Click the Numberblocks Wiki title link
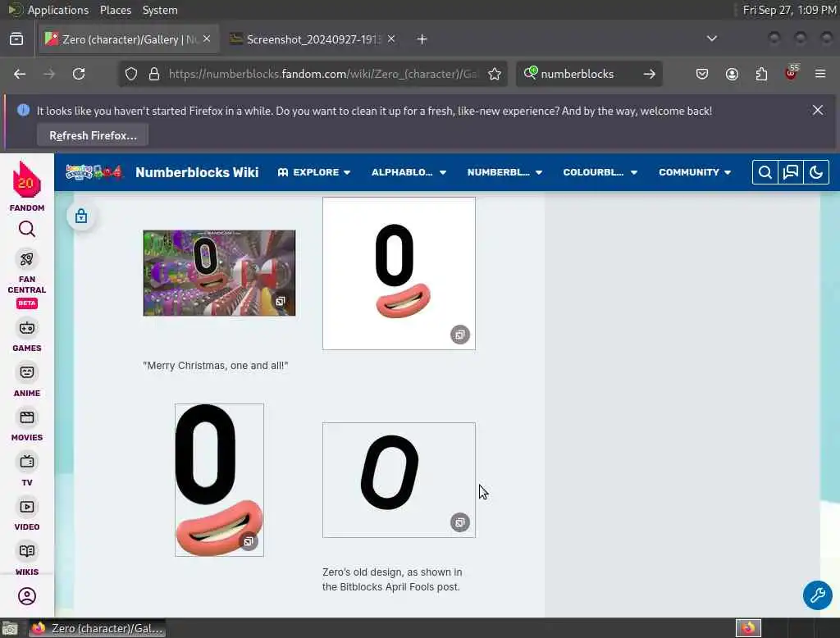The width and height of the screenshot is (840, 638). (197, 172)
